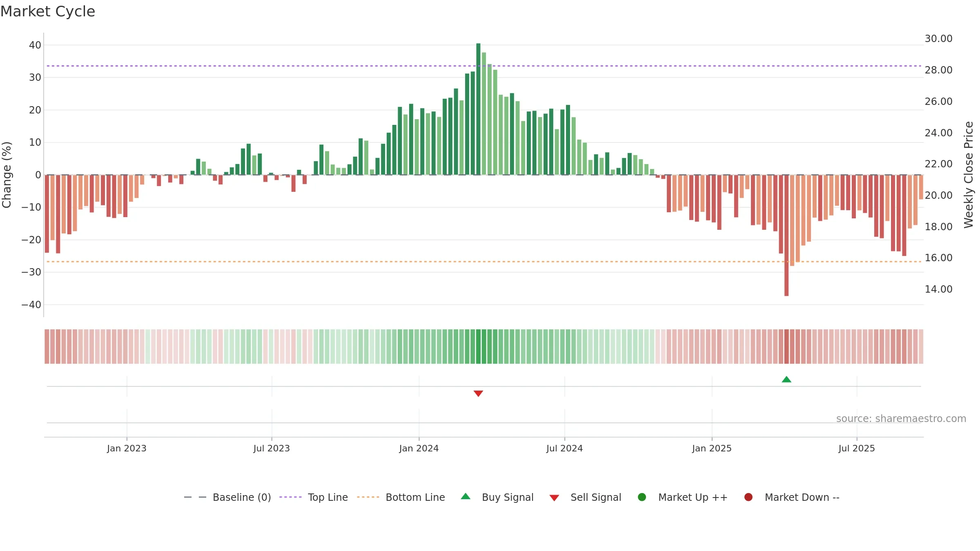Click the Market Cycle chart title
This screenshot has width=980, height=551.
tap(48, 11)
